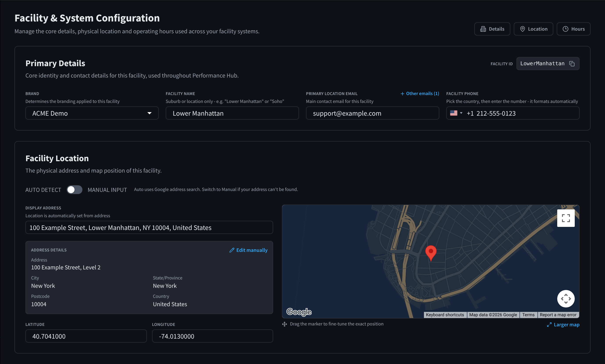The width and height of the screenshot is (605, 364).
Task: Click the postcode value 10004
Action: [39, 304]
